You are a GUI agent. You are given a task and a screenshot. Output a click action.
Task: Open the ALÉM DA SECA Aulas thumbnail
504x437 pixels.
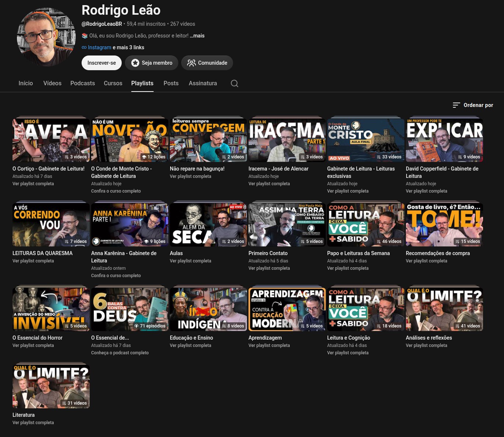click(x=208, y=225)
